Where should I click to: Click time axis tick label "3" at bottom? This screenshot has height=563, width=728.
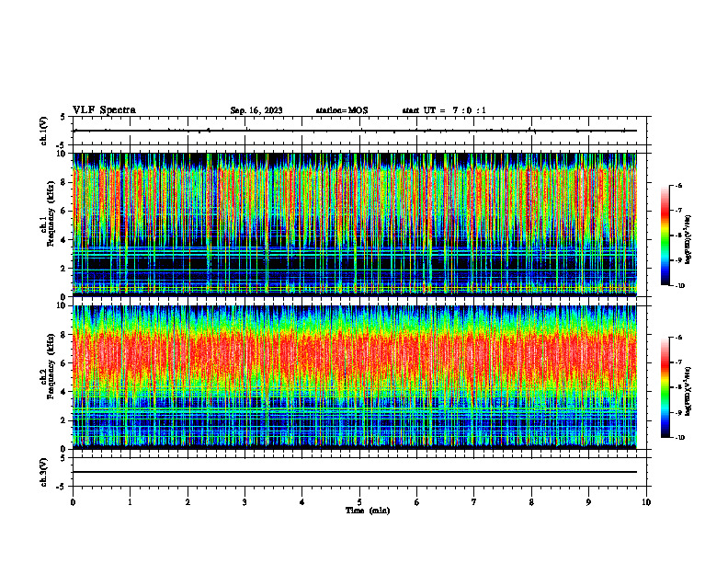pos(245,502)
